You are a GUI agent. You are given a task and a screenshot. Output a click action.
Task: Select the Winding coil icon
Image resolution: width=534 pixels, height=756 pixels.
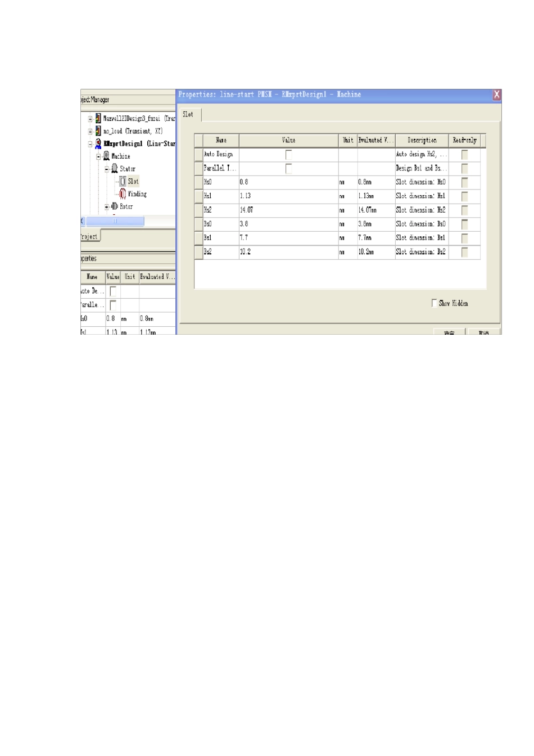pos(123,194)
